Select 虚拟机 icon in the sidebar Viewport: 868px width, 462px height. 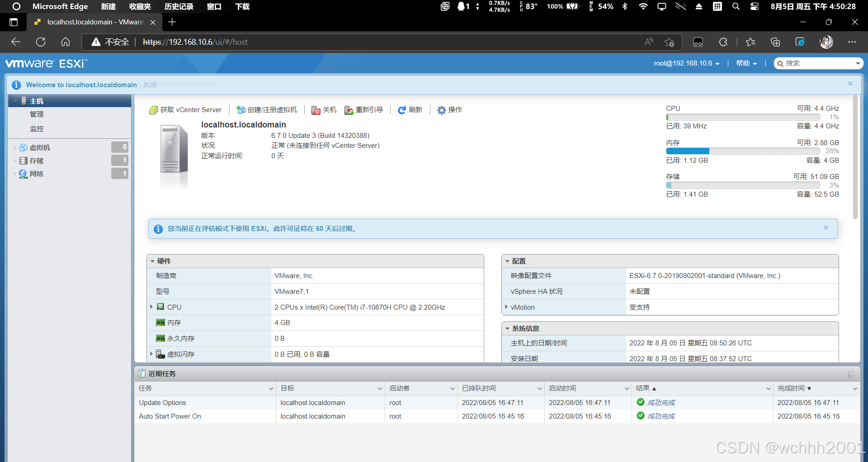click(x=23, y=147)
